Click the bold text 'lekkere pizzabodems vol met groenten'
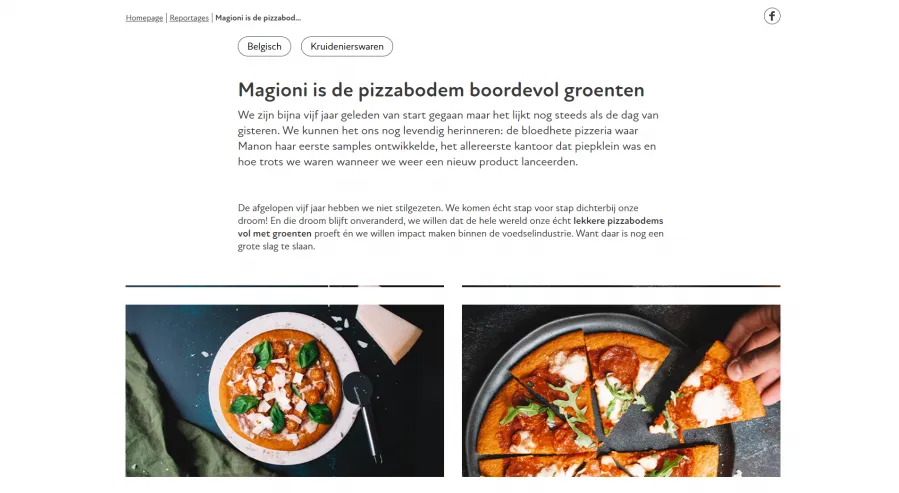 coord(451,227)
